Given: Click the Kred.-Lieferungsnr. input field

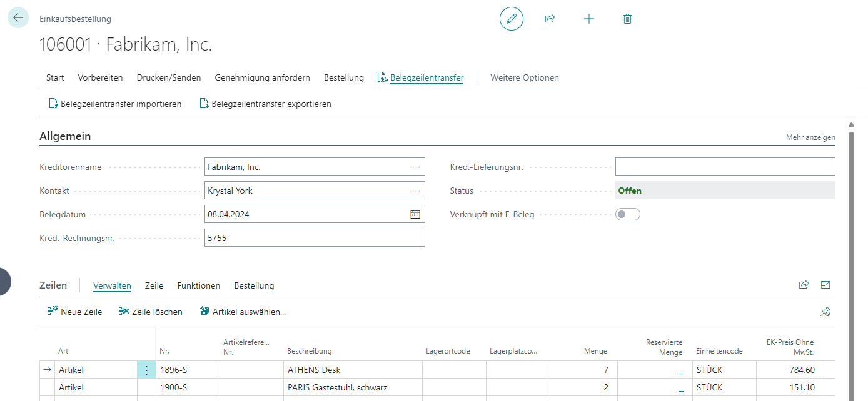Looking at the screenshot, I should [725, 167].
